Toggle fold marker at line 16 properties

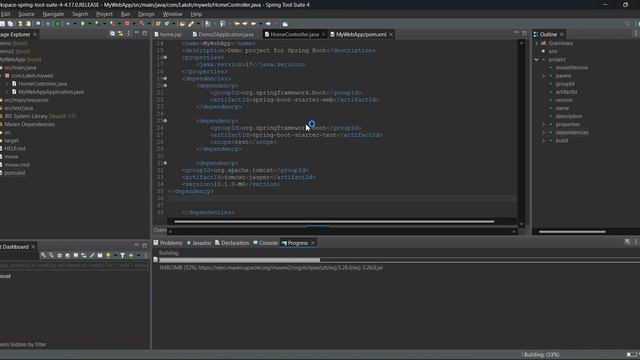pyautogui.click(x=165, y=57)
